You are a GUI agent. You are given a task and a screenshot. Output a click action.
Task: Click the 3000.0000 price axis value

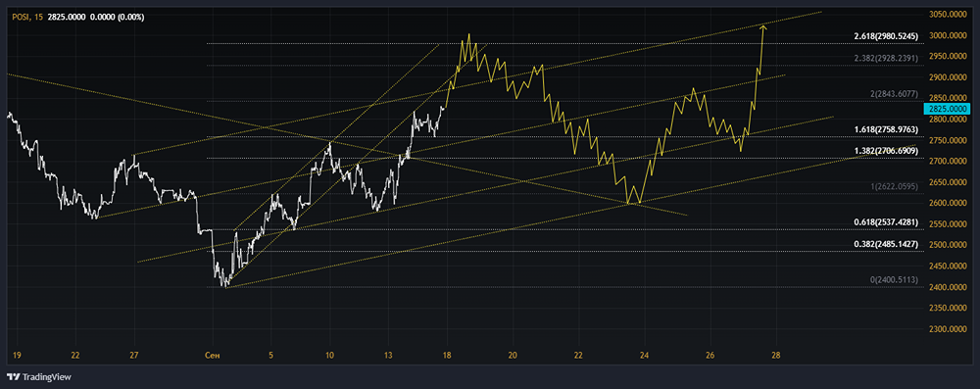pyautogui.click(x=948, y=35)
